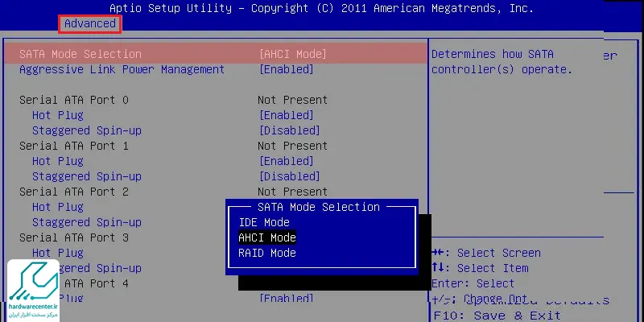The image size is (644, 322).
Task: Select the Serial ATA Port 2 entry
Action: [74, 192]
